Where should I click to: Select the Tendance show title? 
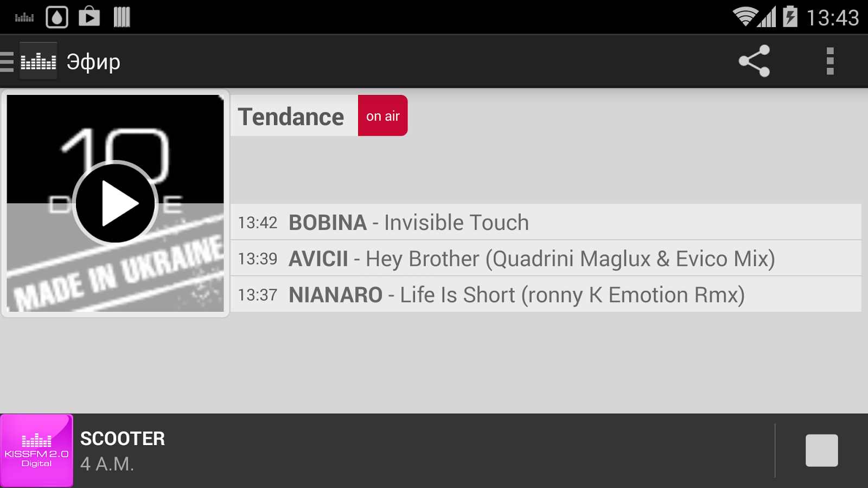pyautogui.click(x=291, y=117)
